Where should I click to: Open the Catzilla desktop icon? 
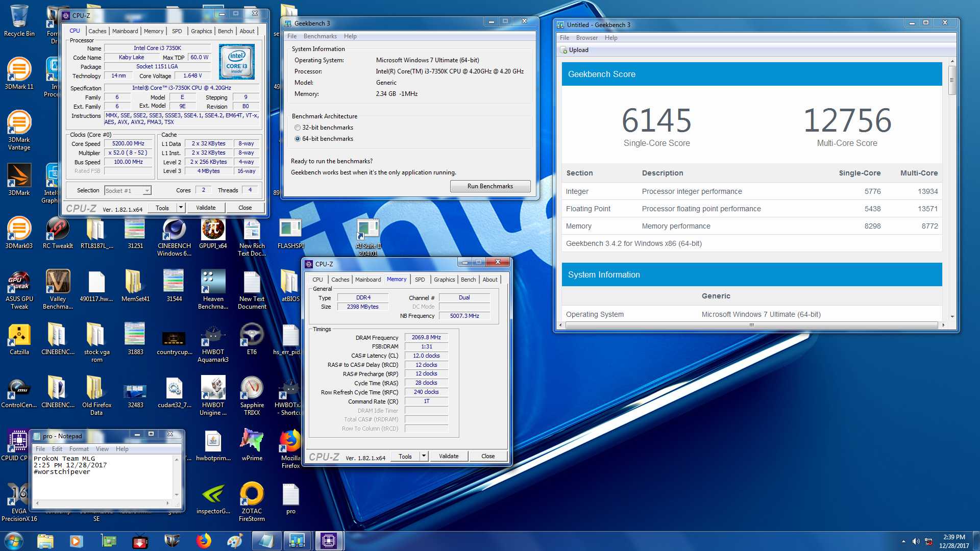pyautogui.click(x=19, y=340)
